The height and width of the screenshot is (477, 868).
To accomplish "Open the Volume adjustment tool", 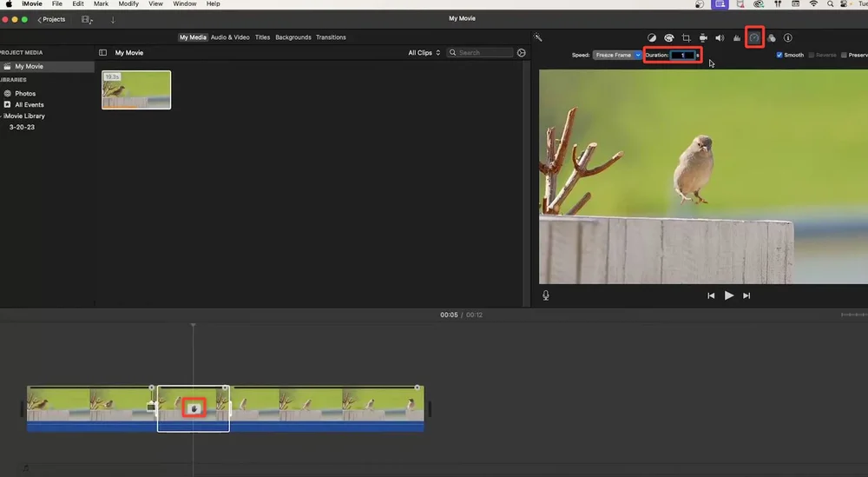I will point(720,38).
